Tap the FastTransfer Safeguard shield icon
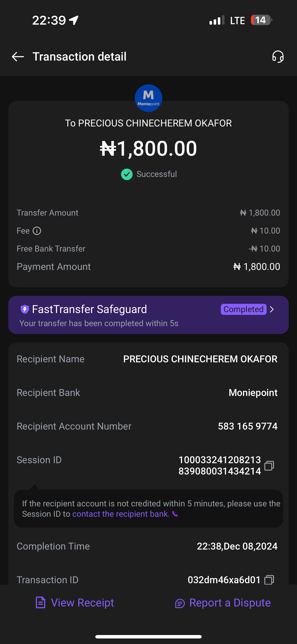Image resolution: width=297 pixels, height=644 pixels. (24, 309)
